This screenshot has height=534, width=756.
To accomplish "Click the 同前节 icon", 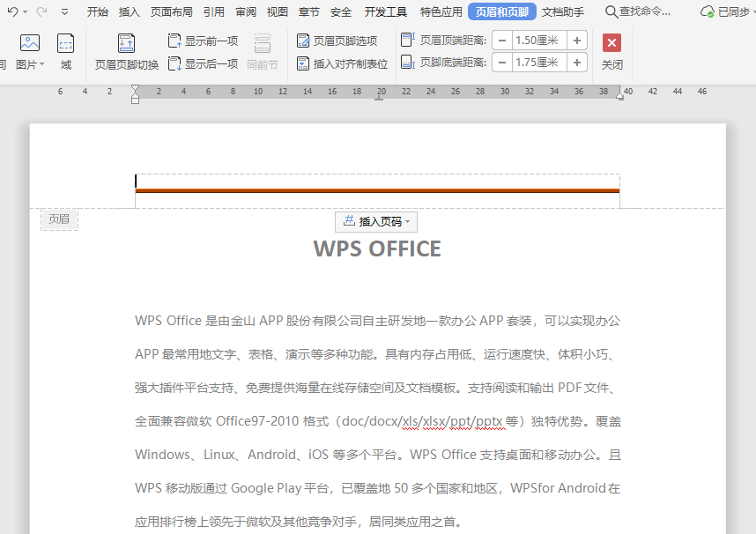I will (263, 43).
